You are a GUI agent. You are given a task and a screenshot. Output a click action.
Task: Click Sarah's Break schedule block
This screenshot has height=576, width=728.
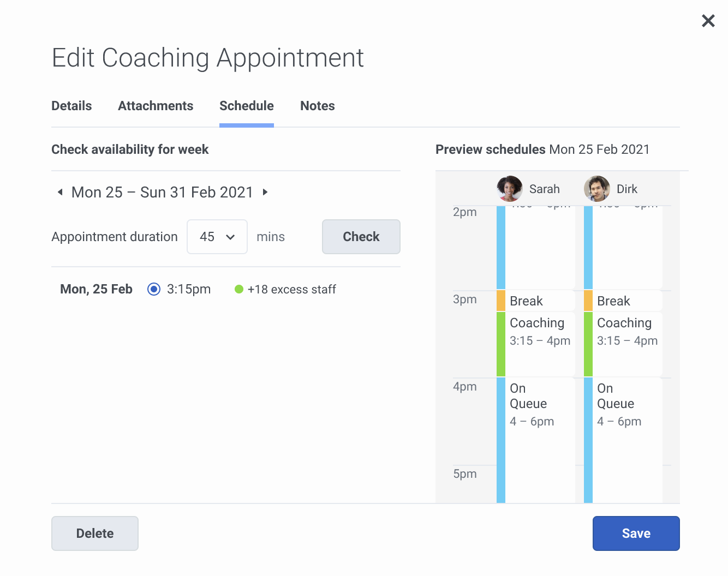(x=539, y=301)
